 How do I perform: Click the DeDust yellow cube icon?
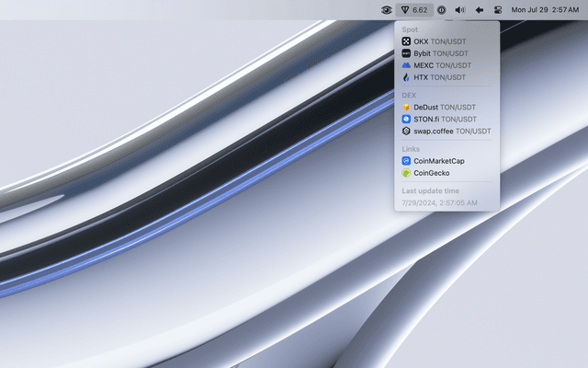pos(406,107)
